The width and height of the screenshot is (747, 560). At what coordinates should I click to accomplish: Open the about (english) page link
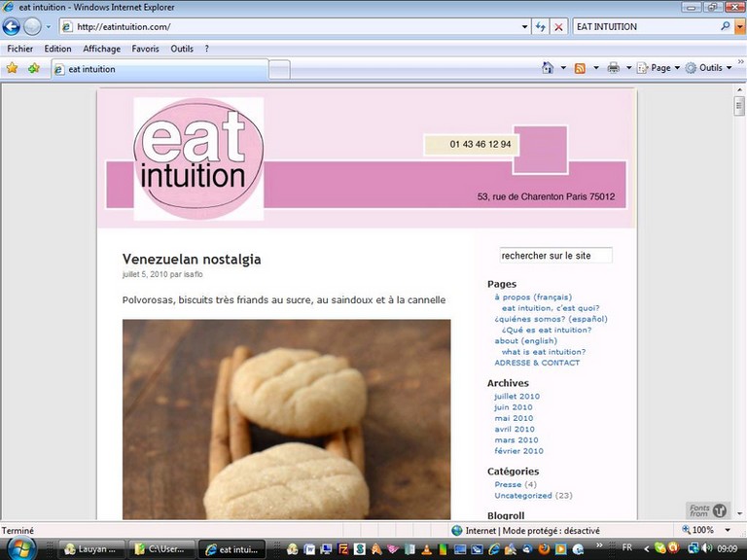coord(525,341)
